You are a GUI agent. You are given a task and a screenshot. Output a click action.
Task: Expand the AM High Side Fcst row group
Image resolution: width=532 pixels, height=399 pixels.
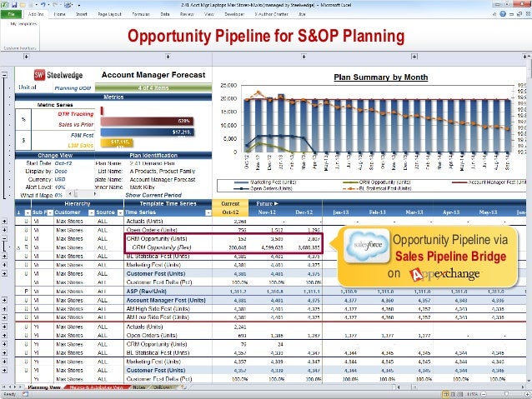click(x=4, y=309)
